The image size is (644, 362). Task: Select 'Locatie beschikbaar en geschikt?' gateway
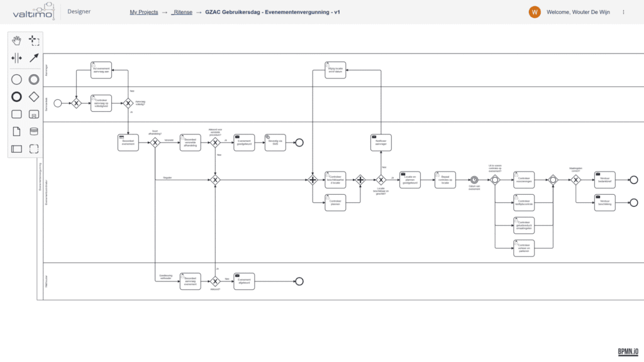click(x=380, y=180)
